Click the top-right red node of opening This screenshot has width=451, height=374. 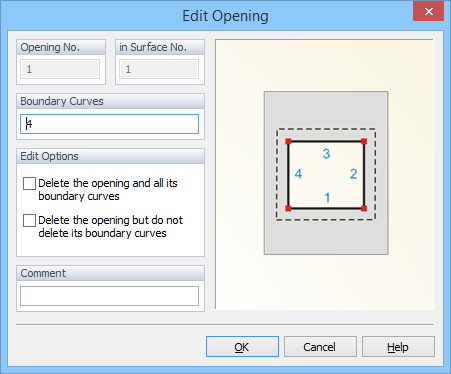[364, 142]
